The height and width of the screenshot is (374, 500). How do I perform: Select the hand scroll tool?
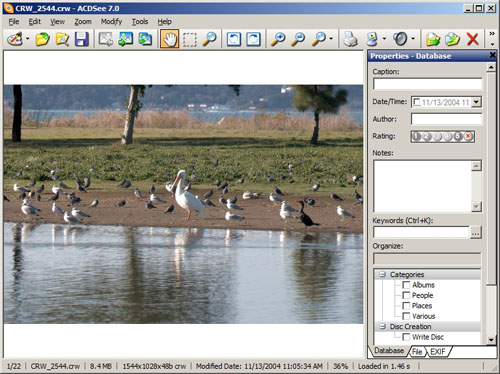pos(169,39)
